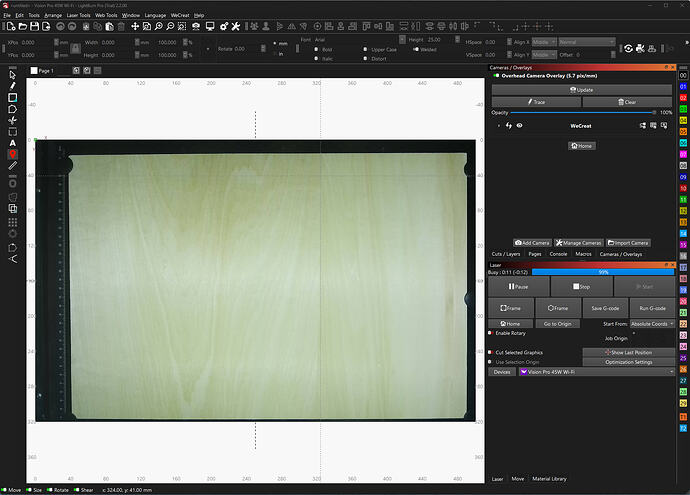The width and height of the screenshot is (690, 495).
Task: Expand toolbar overflow arrow at far right
Action: 686,43
